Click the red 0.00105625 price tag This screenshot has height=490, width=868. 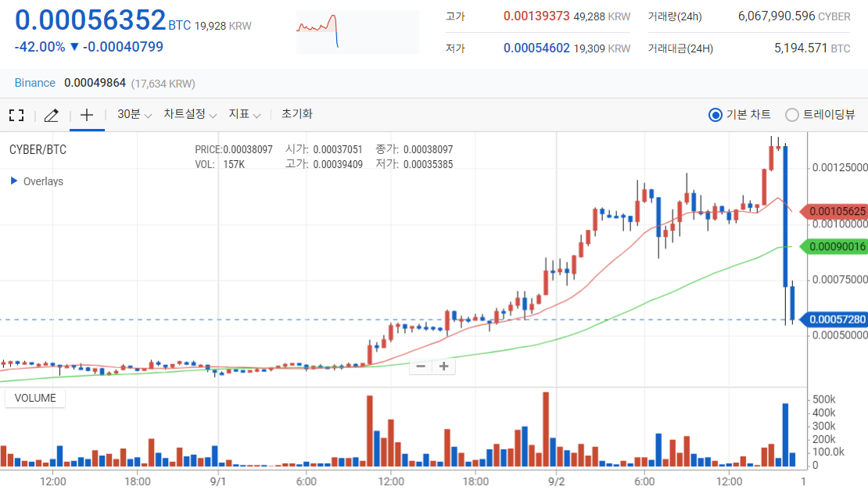tap(837, 211)
